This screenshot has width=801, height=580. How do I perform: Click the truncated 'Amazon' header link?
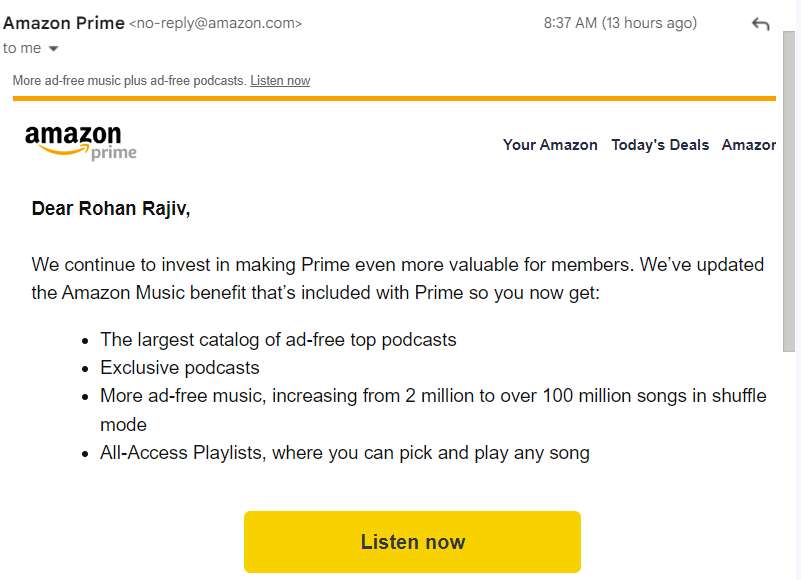pos(748,144)
